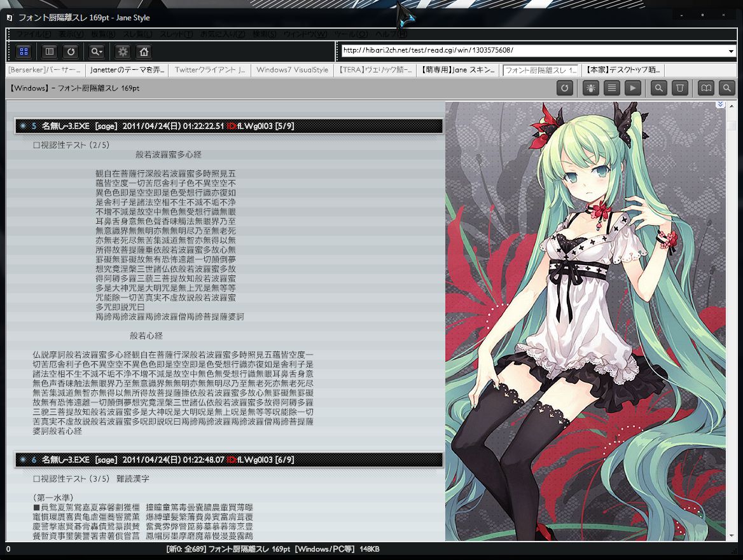Screen dimensions: 743x560
Task: Click the red ID label on post 6
Action: (x=232, y=460)
